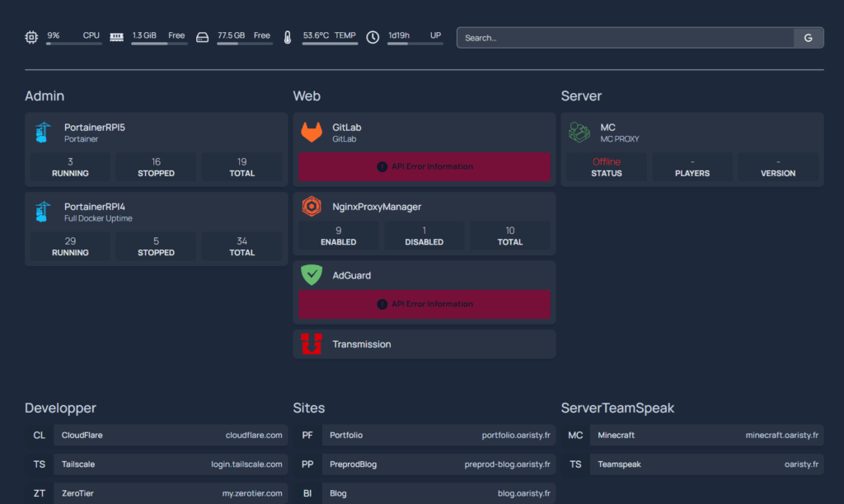Click the BI abbreviation badge for Blog
This screenshot has height=504, width=844.
point(307,493)
